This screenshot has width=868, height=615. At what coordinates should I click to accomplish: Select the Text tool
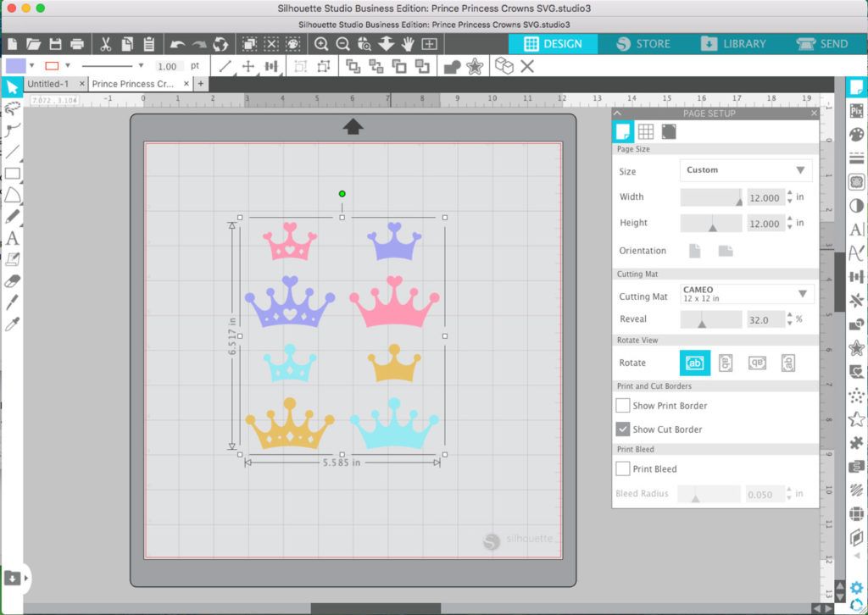coord(12,238)
